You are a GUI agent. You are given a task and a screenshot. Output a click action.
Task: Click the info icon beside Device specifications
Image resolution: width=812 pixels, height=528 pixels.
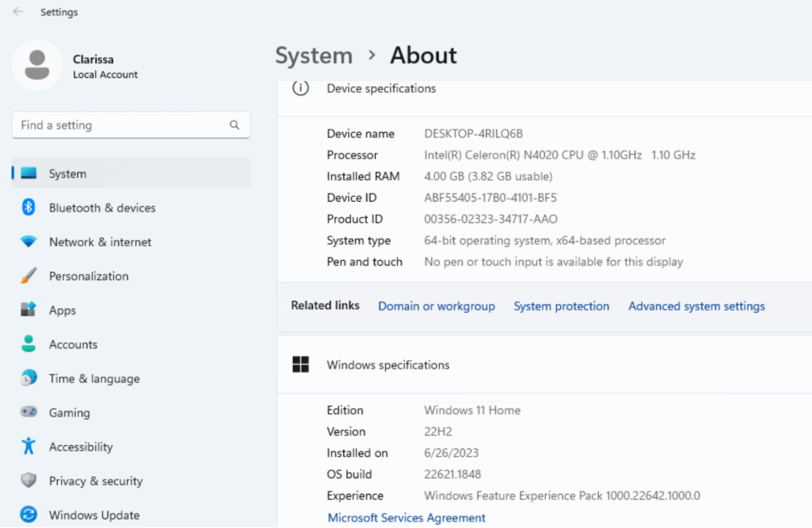(300, 88)
